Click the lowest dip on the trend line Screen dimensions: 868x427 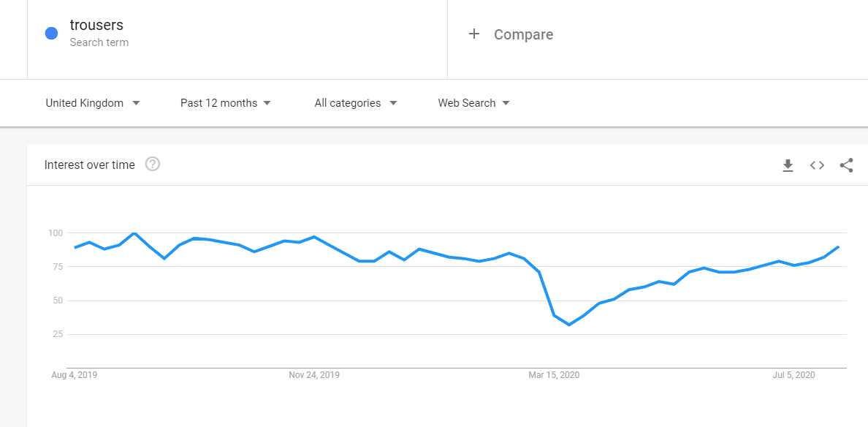click(569, 325)
